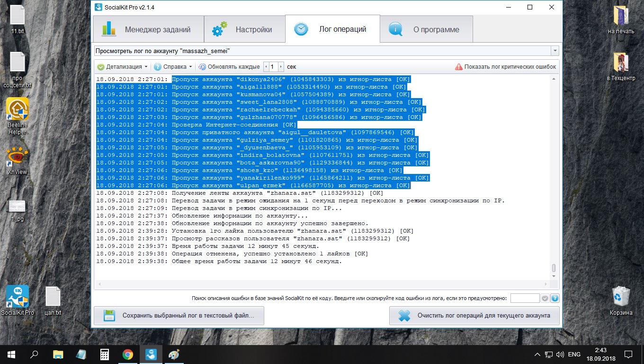Open taskbar search magnifier
The height and width of the screenshot is (364, 644).
[x=35, y=354]
